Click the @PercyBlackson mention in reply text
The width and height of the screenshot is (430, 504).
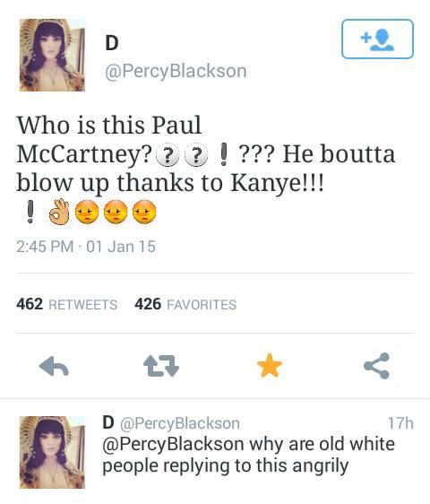click(173, 444)
